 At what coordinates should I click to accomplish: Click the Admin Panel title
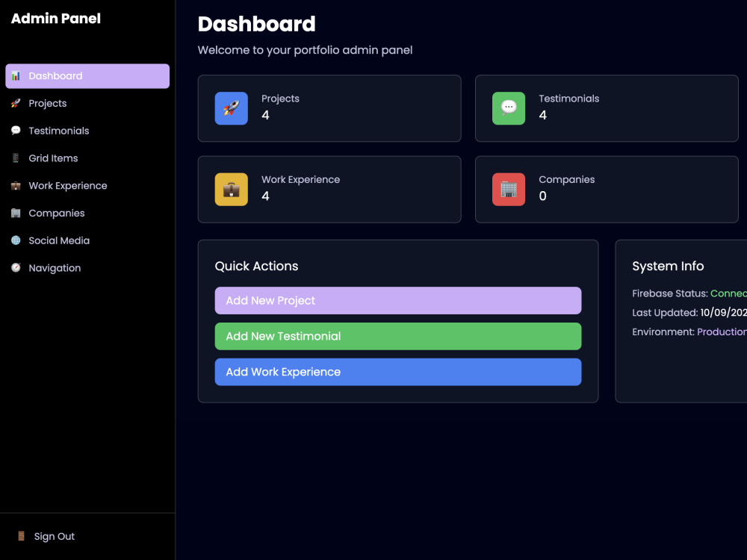(x=56, y=19)
